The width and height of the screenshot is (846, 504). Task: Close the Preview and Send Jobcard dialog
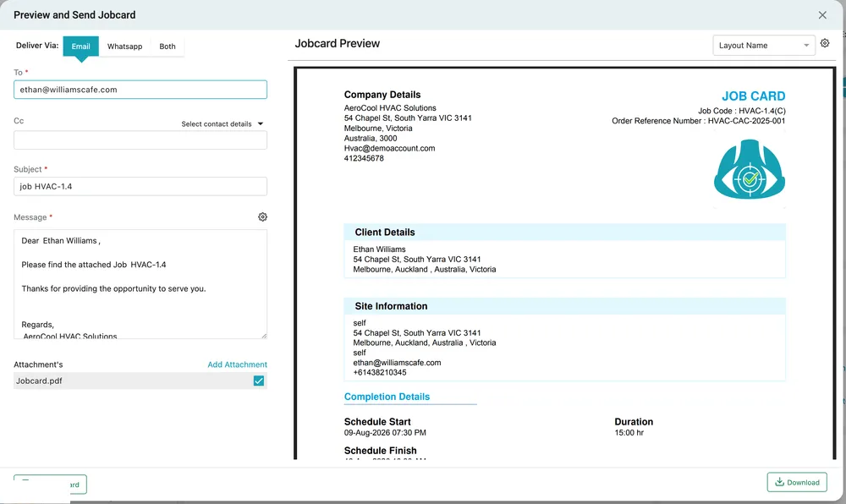point(822,15)
